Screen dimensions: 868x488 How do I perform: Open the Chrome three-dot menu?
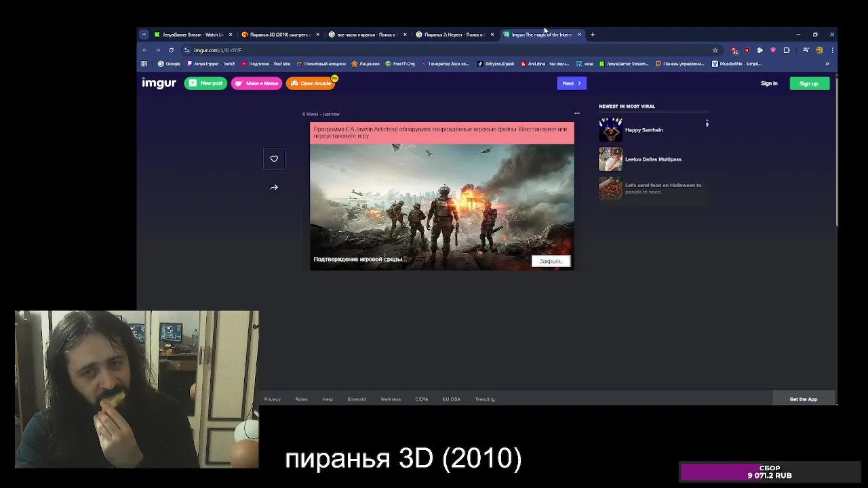pyautogui.click(x=832, y=50)
